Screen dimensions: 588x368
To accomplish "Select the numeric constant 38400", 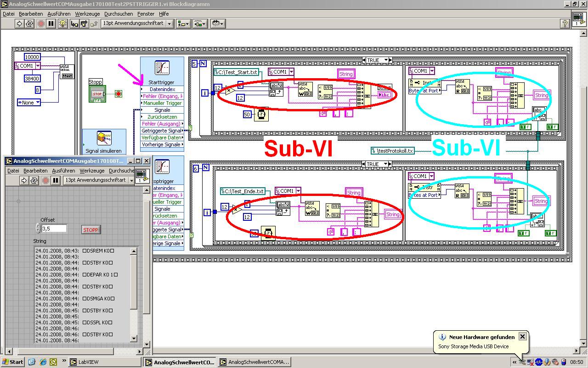I will (32, 79).
